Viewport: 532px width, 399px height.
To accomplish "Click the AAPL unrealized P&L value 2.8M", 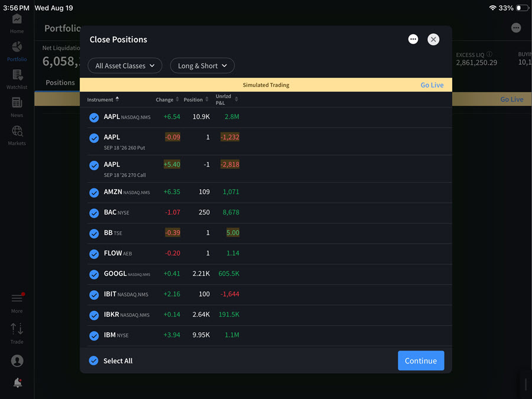I will [232, 116].
